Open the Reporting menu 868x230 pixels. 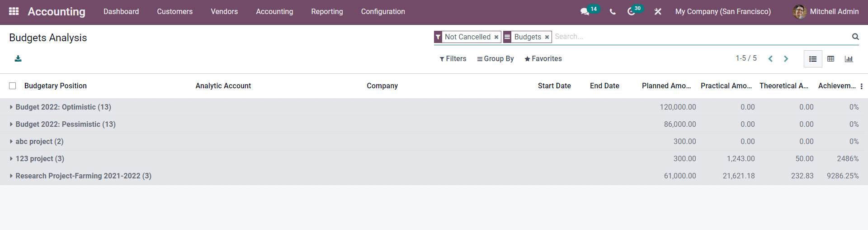(x=327, y=12)
